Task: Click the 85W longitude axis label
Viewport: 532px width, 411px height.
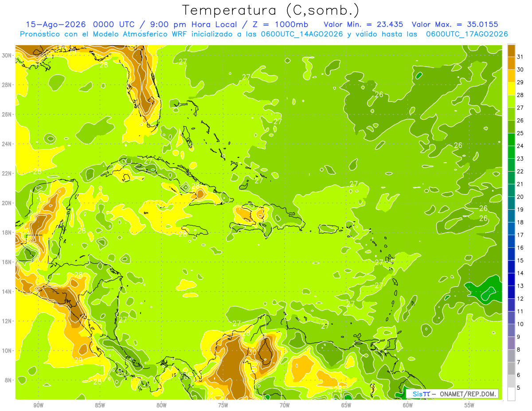Action: pyautogui.click(x=100, y=405)
